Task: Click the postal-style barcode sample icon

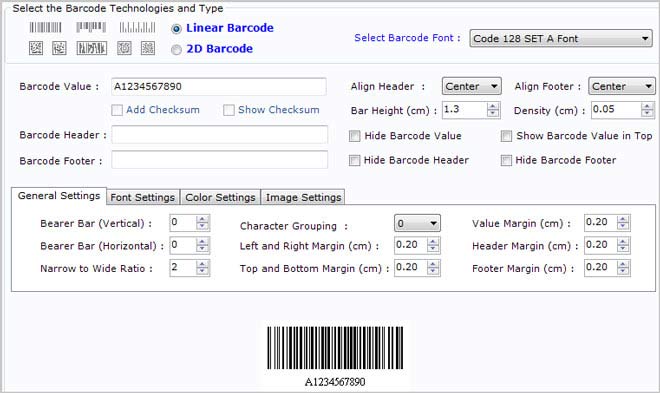Action: [x=137, y=28]
